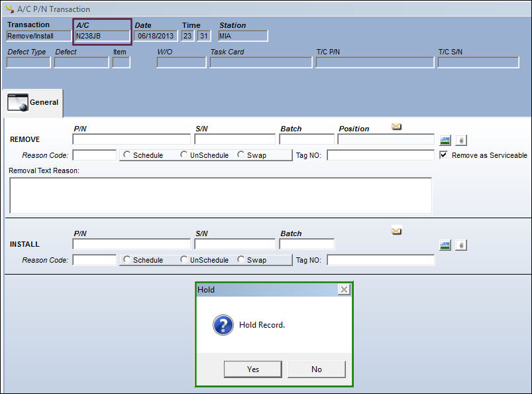Click the INSTALL S/N input field
Viewport: 532px width, 394px height.
[235, 244]
